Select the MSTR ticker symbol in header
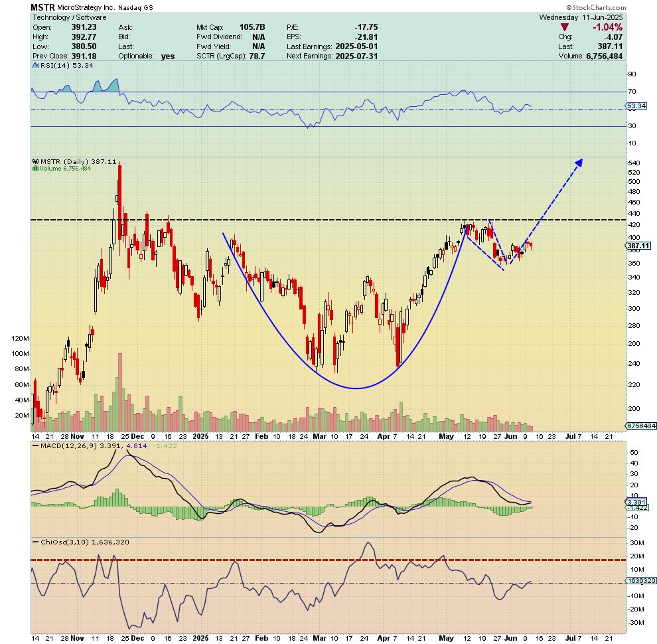Screen dimensions: 657x644 (x=42, y=6)
